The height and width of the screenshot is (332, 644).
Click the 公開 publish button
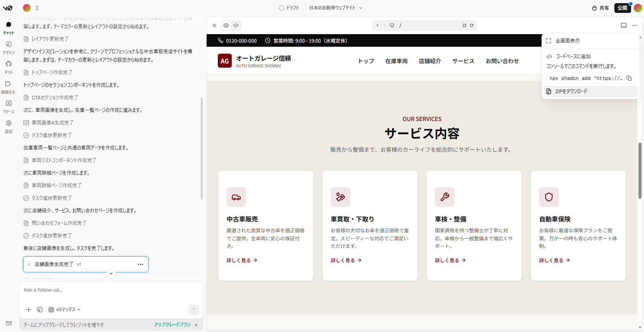[622, 8]
